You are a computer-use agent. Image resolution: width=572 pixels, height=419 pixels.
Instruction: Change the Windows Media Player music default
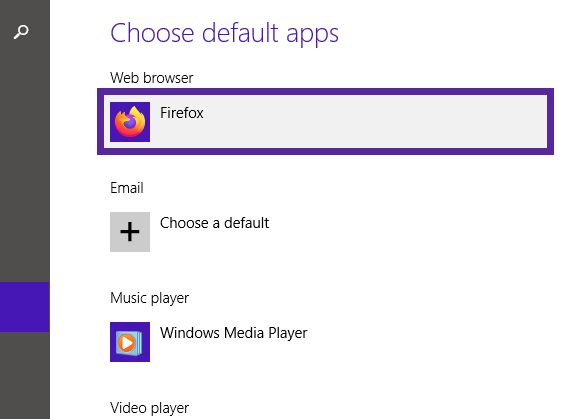tap(233, 333)
